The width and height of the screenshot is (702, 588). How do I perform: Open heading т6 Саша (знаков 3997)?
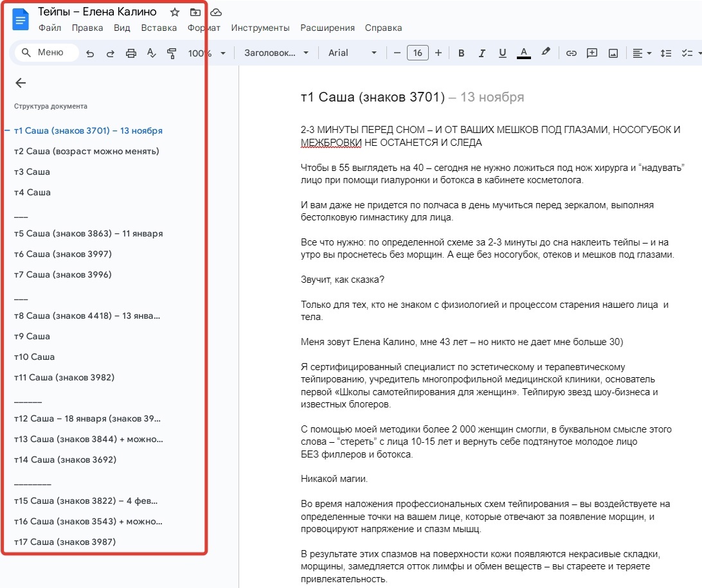point(63,254)
